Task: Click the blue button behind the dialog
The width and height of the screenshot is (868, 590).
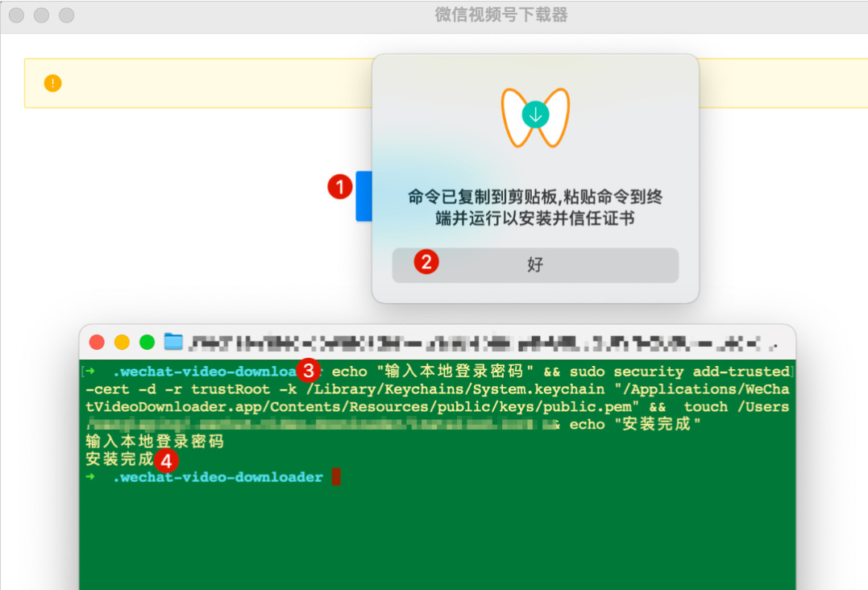Action: tap(363, 196)
